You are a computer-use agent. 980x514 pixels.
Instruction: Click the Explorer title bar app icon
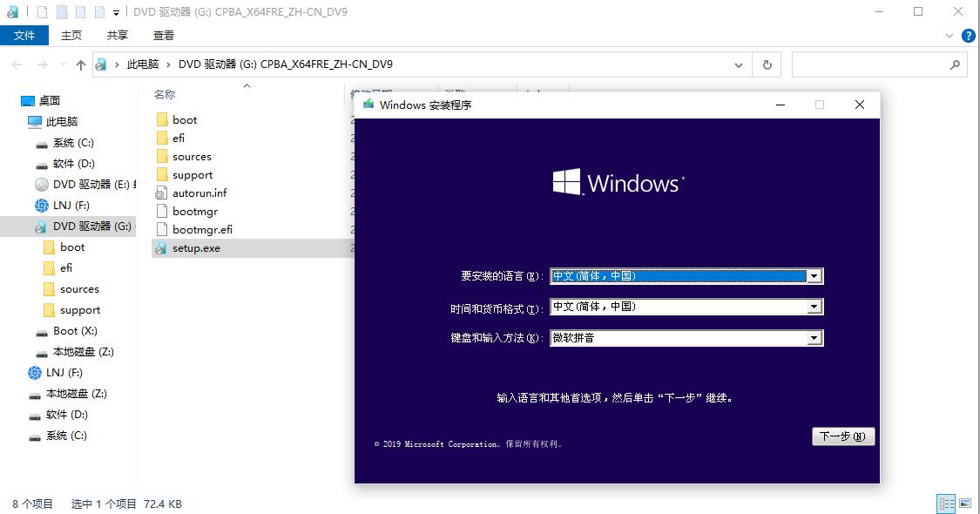coord(12,12)
